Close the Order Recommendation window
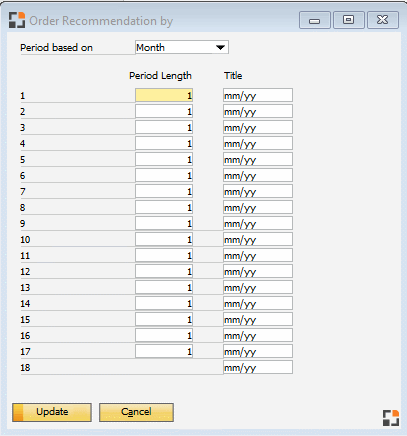The image size is (407, 436). pyautogui.click(x=383, y=20)
